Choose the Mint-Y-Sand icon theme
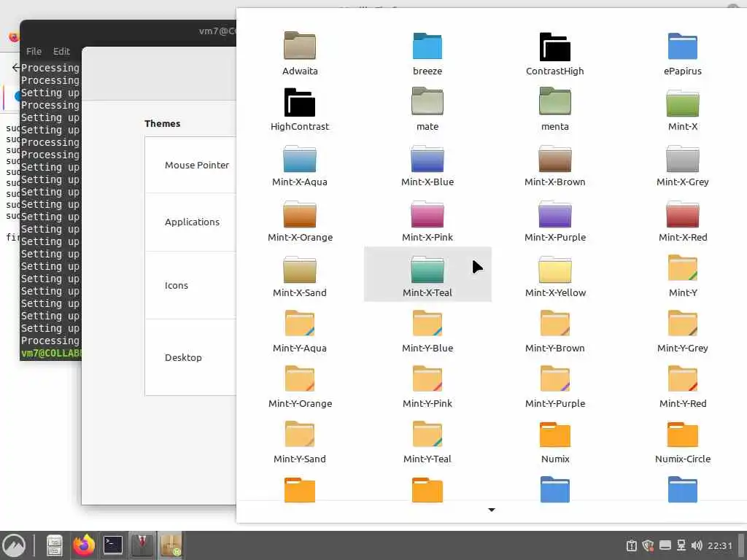747x560 pixels. [x=300, y=441]
